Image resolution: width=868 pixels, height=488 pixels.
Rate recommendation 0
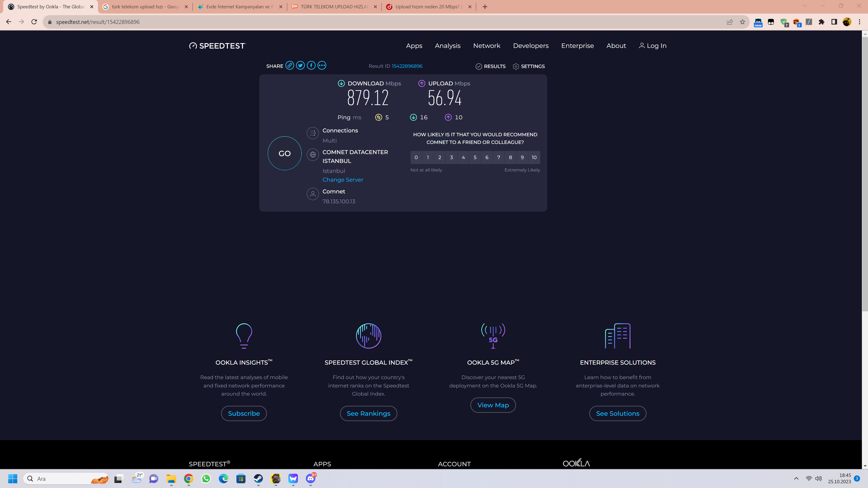click(x=416, y=157)
